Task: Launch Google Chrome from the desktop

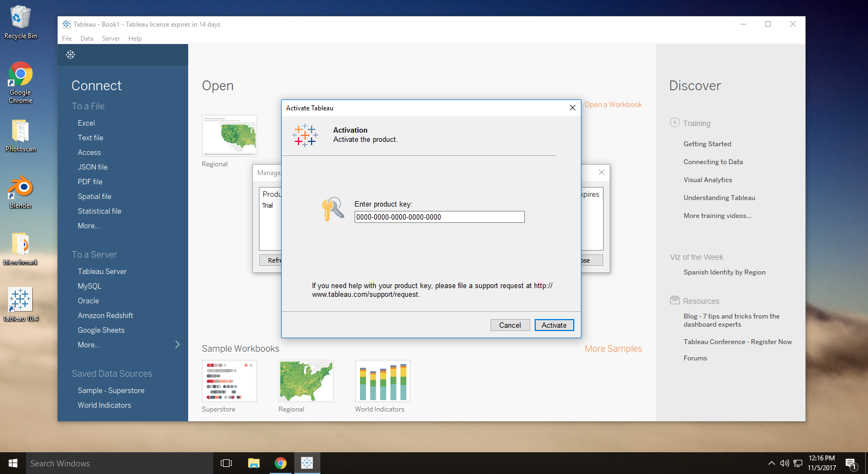Action: pyautogui.click(x=21, y=83)
